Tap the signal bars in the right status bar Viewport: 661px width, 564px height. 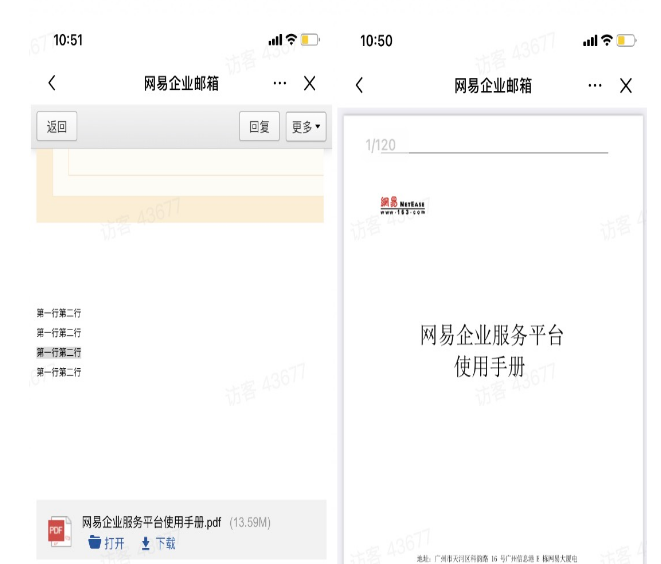[590, 41]
